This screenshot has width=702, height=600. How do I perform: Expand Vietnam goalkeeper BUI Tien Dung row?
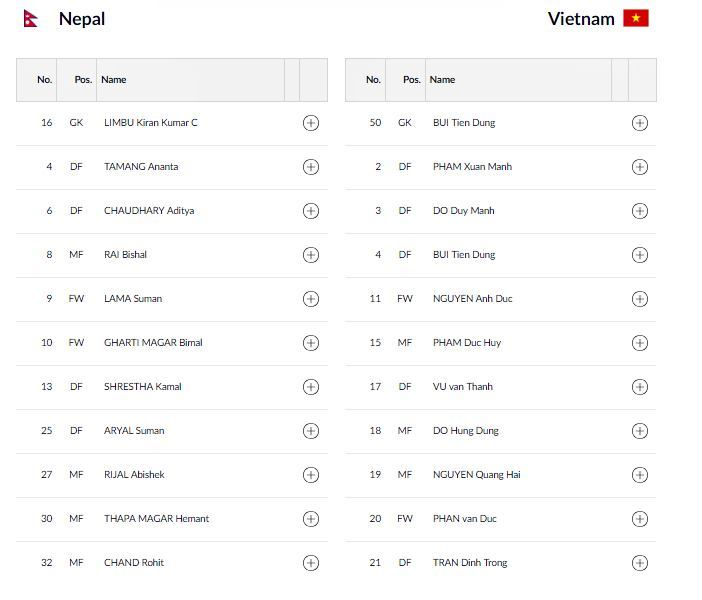640,123
